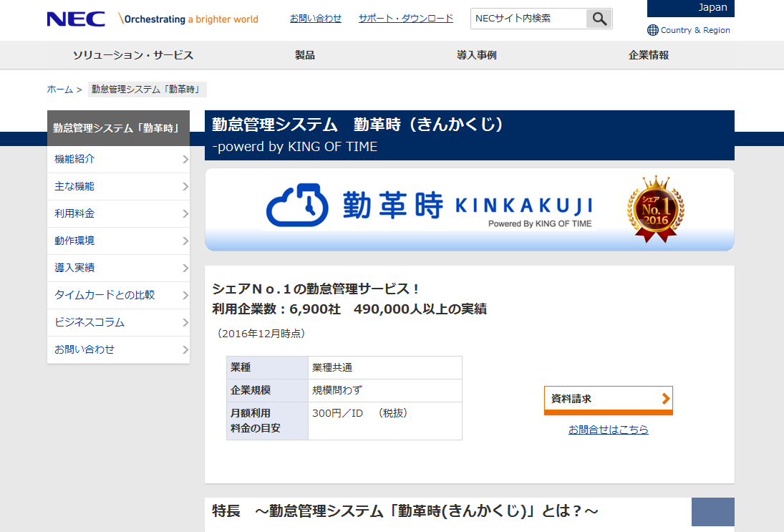Open the 製品 menu
Viewport: 784px width, 532px height.
tap(305, 55)
